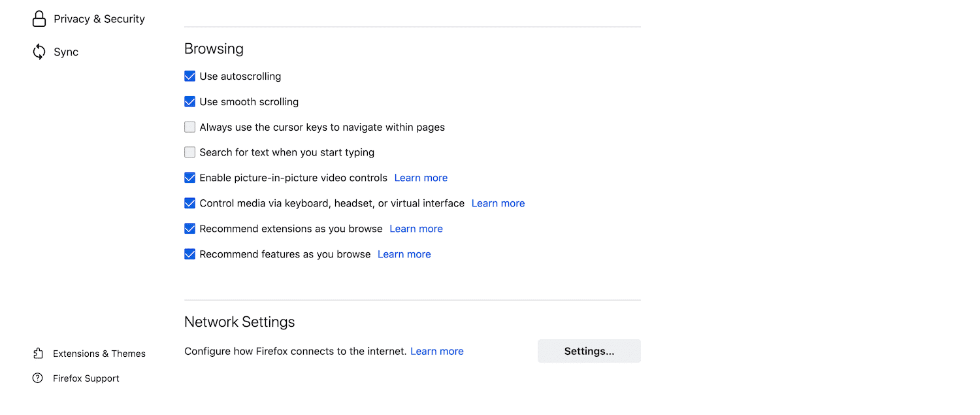Click Learn more beside Recommend extensions
Screen dimensions: 980x415
click(416, 228)
